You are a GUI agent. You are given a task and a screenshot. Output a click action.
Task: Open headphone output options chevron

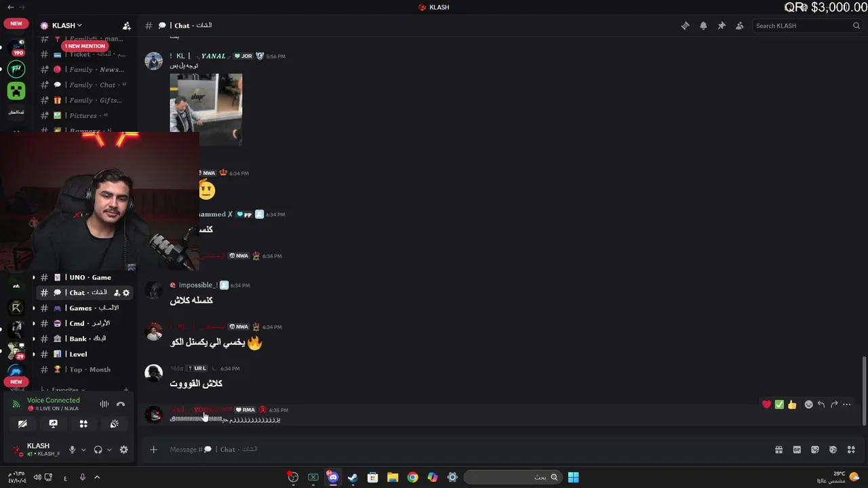(x=109, y=449)
